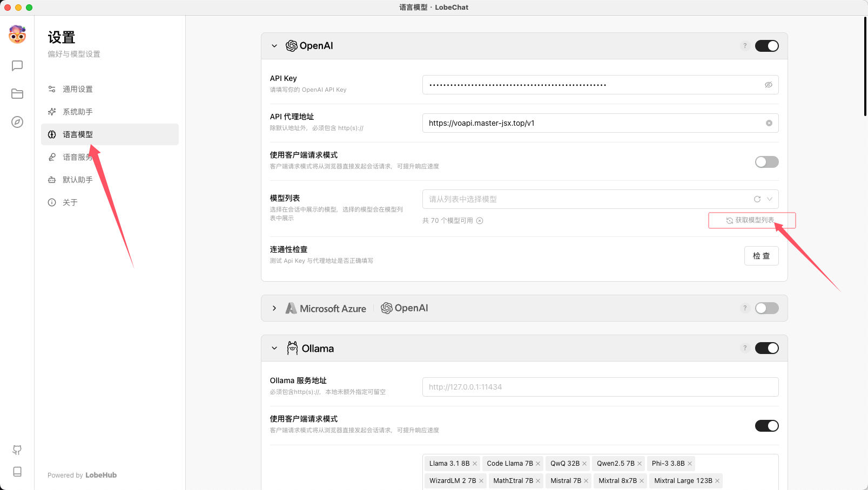Image resolution: width=868 pixels, height=490 pixels.
Task: Reset the 70 available models count
Action: pyautogui.click(x=480, y=221)
